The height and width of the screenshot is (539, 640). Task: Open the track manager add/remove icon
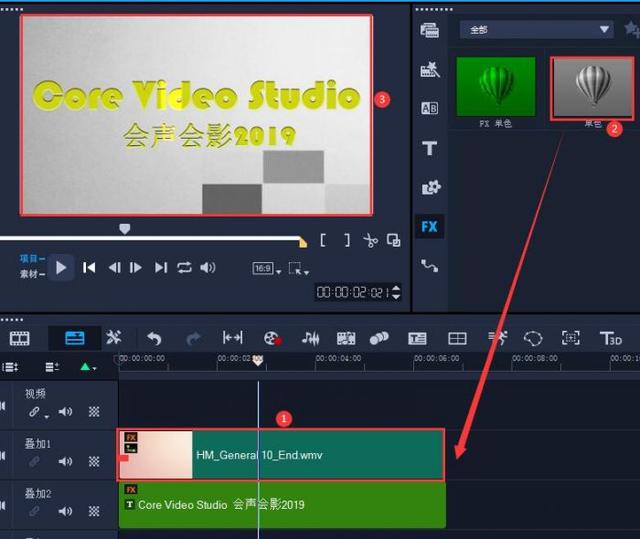(52, 367)
